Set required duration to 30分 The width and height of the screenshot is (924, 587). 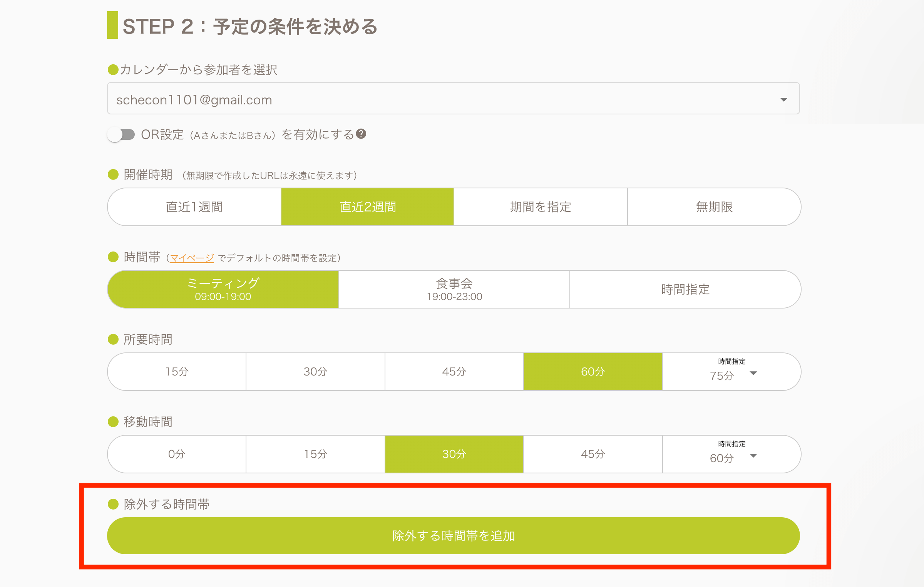[x=315, y=372]
